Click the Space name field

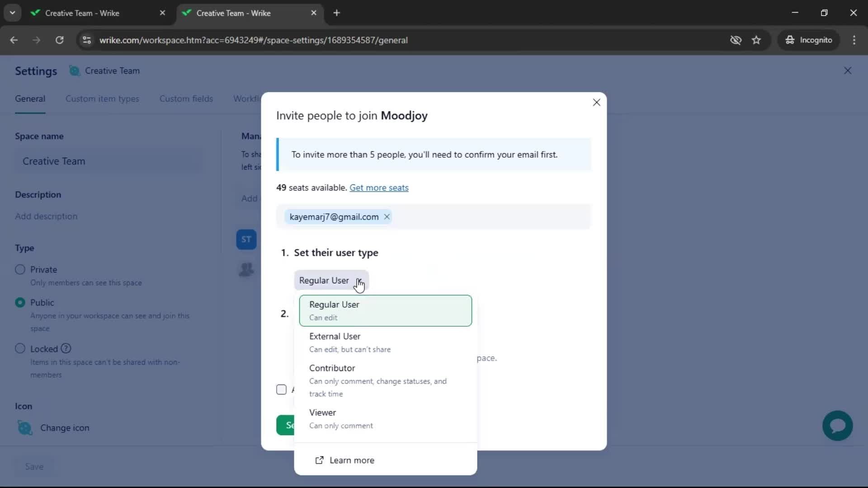click(x=108, y=161)
